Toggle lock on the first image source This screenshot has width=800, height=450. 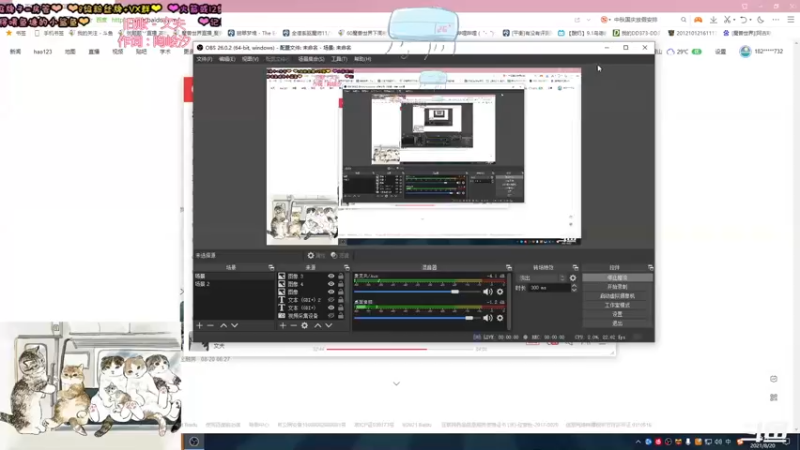pos(341,276)
